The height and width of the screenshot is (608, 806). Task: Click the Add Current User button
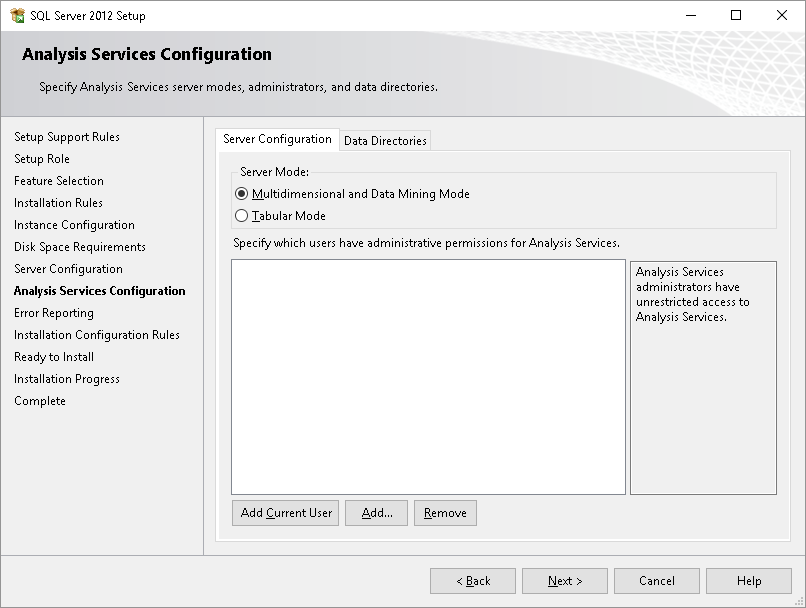point(285,513)
